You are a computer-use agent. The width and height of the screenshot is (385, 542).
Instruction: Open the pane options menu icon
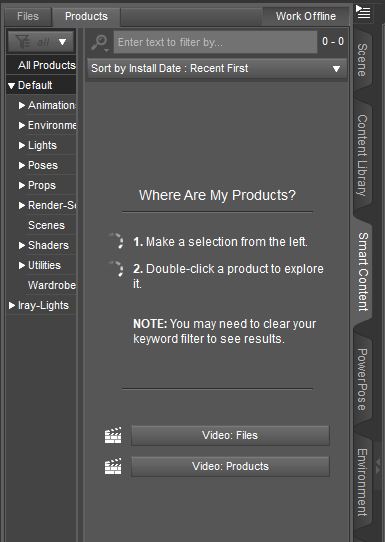pos(363,12)
